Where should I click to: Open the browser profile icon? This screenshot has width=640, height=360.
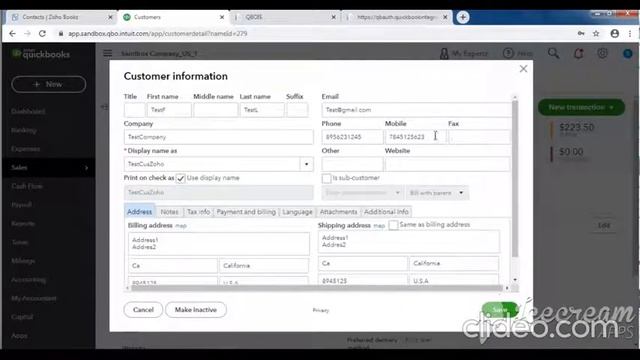(614, 33)
